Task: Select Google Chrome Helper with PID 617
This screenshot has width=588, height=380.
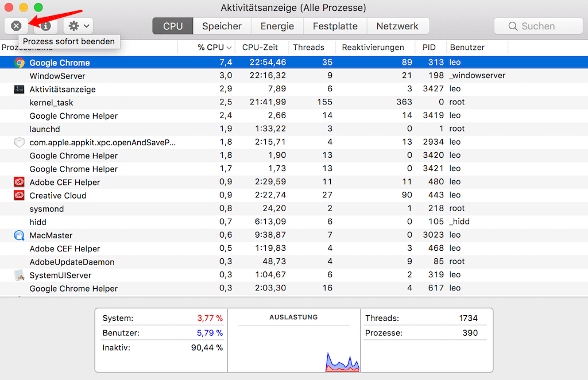Action: (x=73, y=289)
